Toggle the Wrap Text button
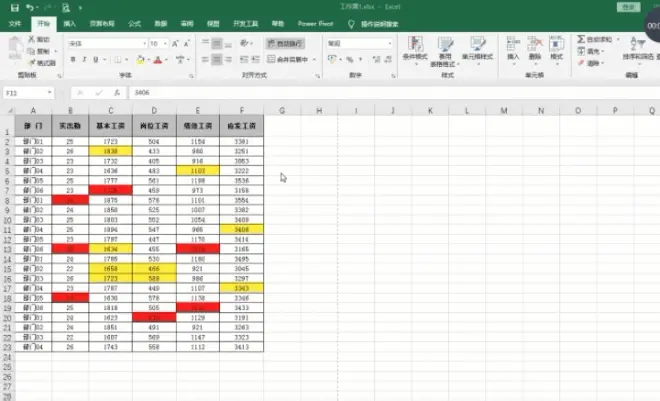 pyautogui.click(x=285, y=43)
